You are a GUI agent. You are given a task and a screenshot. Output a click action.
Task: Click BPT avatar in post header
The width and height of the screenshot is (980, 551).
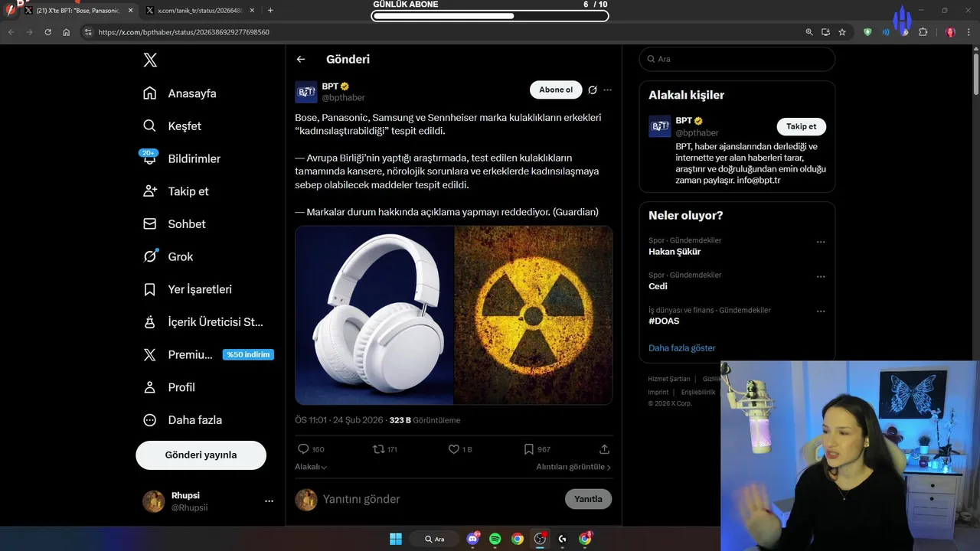point(306,92)
